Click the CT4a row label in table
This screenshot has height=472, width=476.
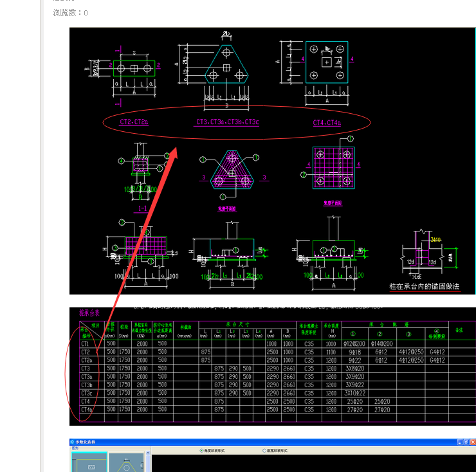pos(87,410)
